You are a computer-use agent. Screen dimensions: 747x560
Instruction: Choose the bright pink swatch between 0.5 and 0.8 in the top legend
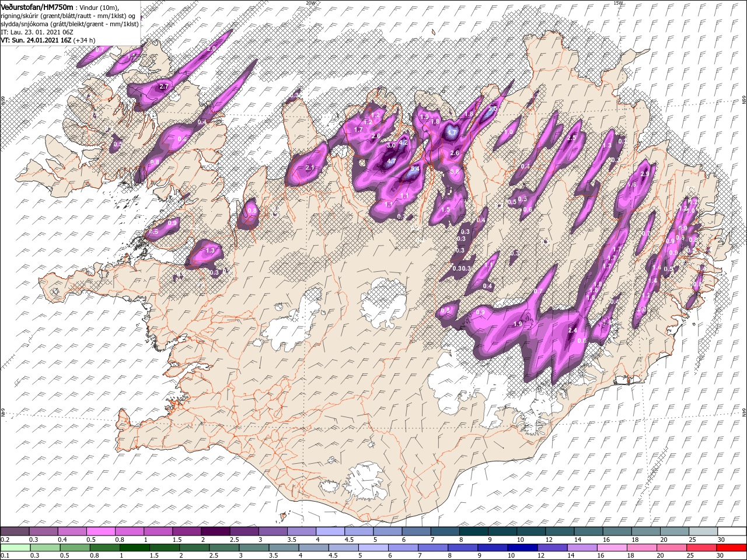click(100, 531)
